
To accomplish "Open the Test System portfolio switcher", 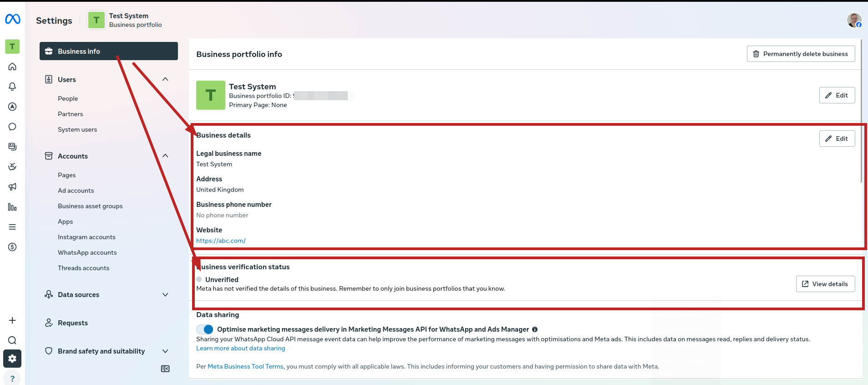I will tap(125, 20).
